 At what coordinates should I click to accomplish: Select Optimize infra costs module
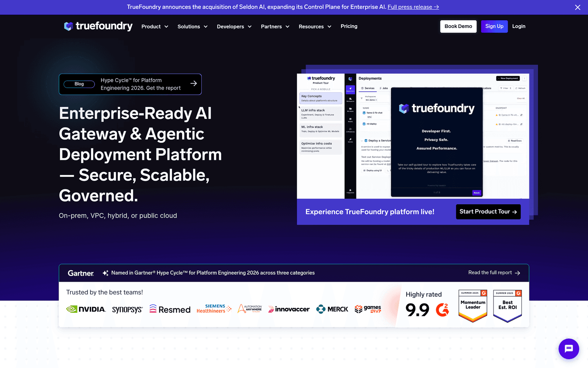point(320,147)
